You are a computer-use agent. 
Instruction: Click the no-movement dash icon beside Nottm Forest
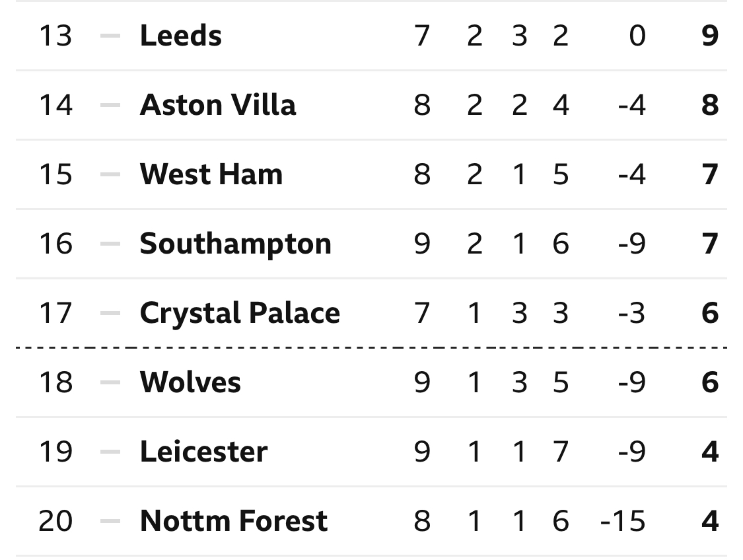(110, 520)
